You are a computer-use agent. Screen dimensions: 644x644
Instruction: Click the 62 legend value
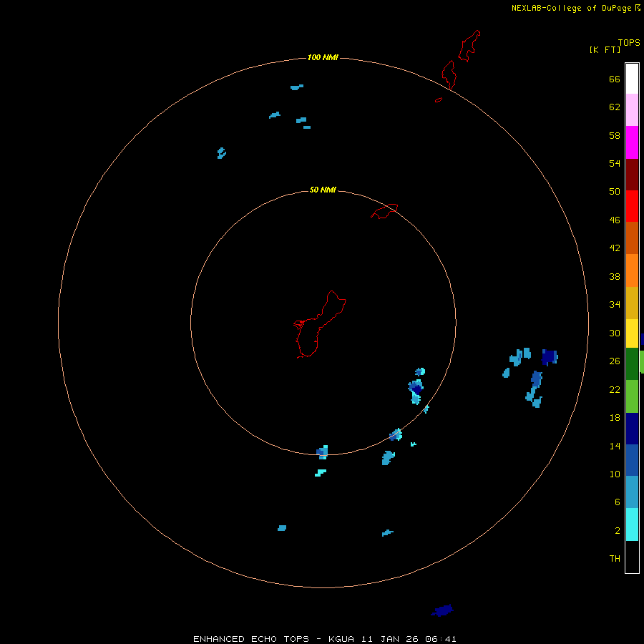[x=615, y=107]
